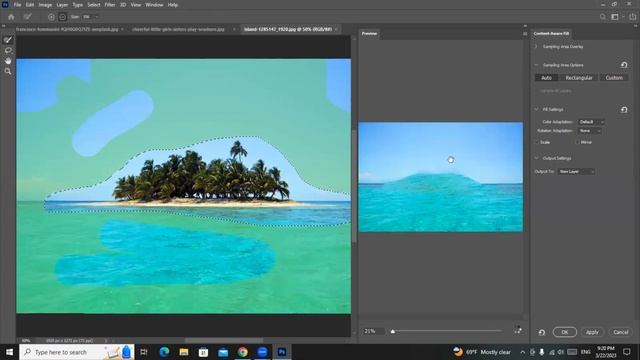Select Rectangular sampling area option
The width and height of the screenshot is (640, 360).
(578, 78)
